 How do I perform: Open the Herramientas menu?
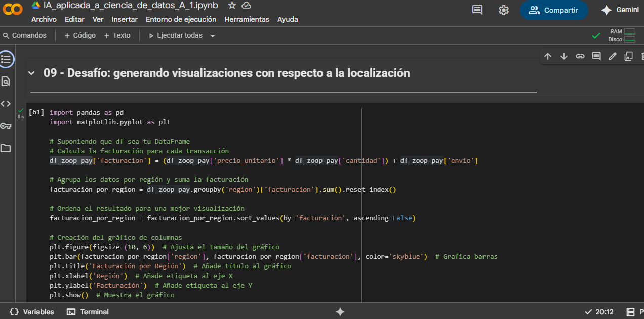click(x=247, y=19)
